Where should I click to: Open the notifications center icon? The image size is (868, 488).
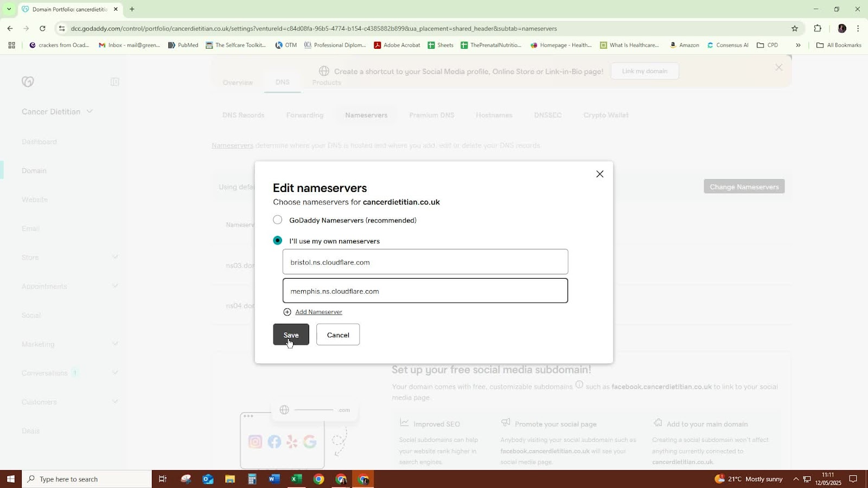coord(853,479)
